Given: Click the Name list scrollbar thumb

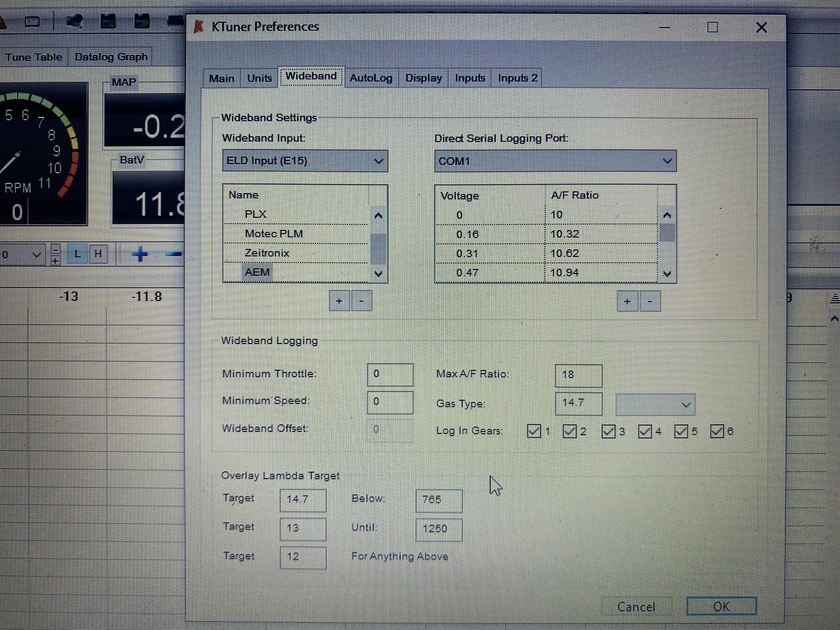Looking at the screenshot, I should tap(378, 249).
